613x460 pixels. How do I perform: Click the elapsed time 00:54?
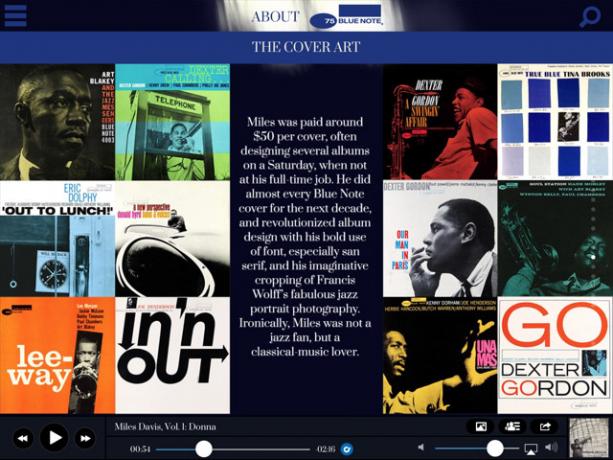(140, 449)
